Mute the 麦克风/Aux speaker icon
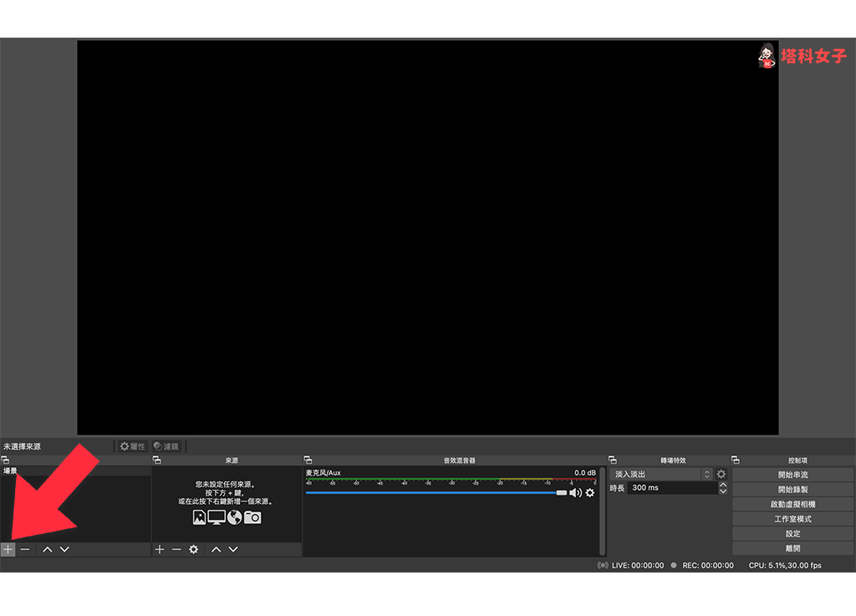This screenshot has height=616, width=856. tap(575, 493)
